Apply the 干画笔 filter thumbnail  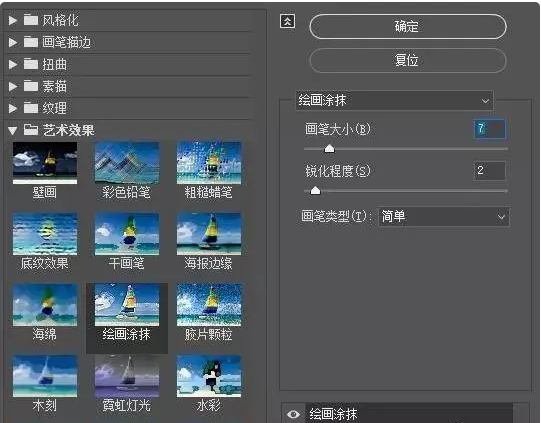tap(127, 234)
